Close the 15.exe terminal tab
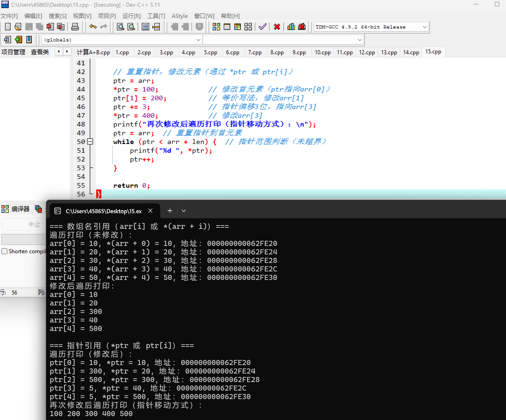Screen dimensions: 506x420 point(150,211)
